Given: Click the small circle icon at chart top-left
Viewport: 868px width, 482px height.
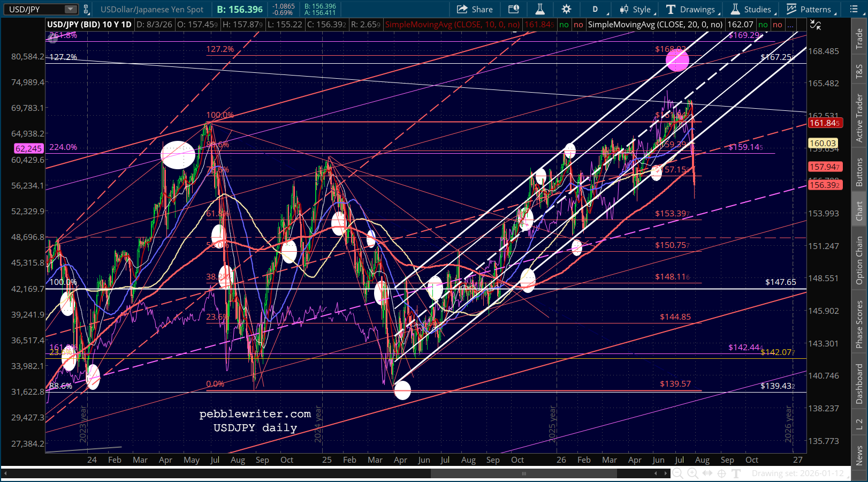Looking at the screenshot, I should click(x=52, y=37).
